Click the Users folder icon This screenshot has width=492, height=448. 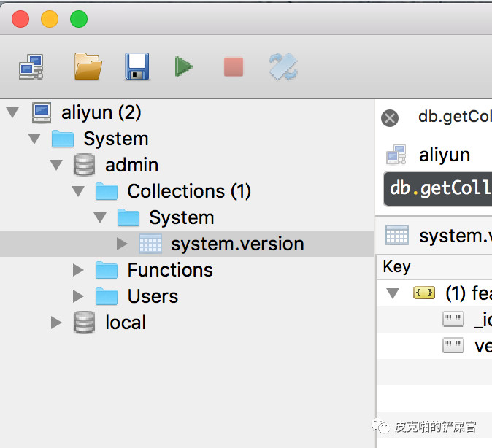[x=107, y=296]
